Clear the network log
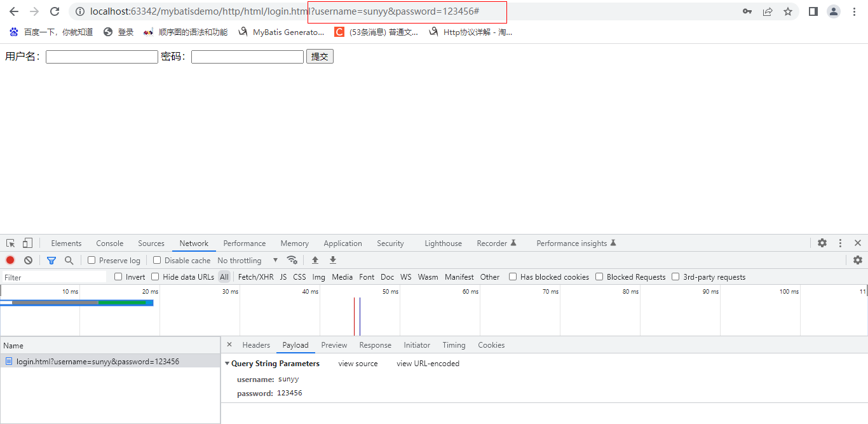868x424 pixels. (x=28, y=260)
